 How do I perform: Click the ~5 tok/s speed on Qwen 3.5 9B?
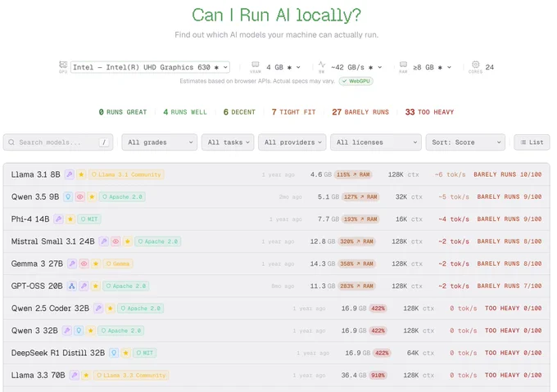point(454,197)
